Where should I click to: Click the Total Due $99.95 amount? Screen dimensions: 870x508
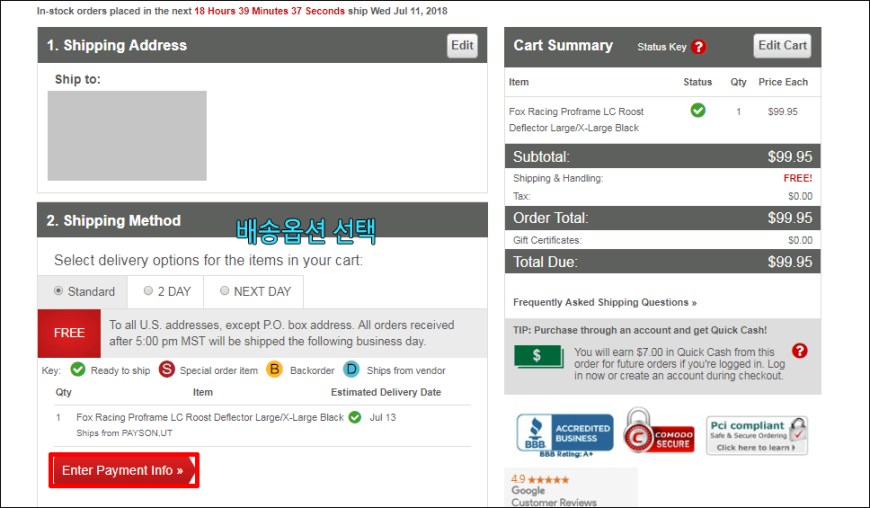coord(790,262)
